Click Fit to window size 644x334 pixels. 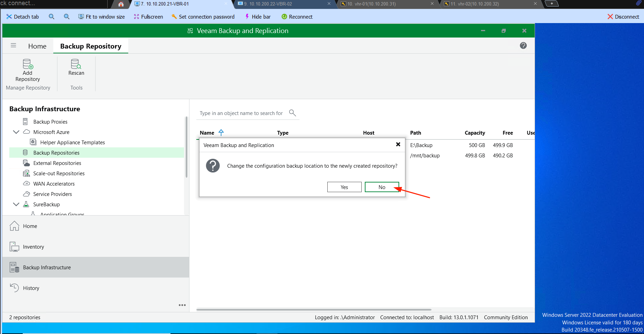click(101, 17)
